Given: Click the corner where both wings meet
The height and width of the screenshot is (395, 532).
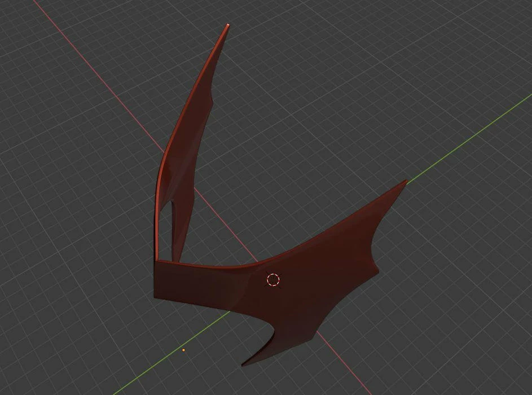Looking at the screenshot, I should (x=156, y=261).
